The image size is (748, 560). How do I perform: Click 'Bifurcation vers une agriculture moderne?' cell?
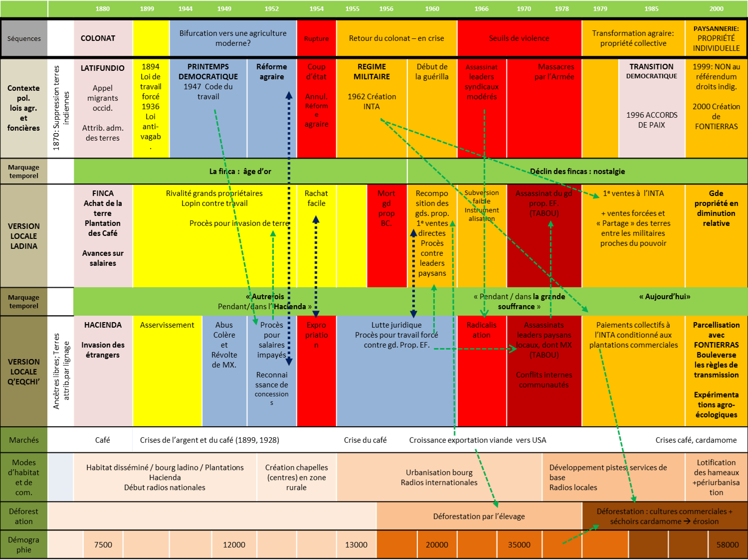[233, 38]
